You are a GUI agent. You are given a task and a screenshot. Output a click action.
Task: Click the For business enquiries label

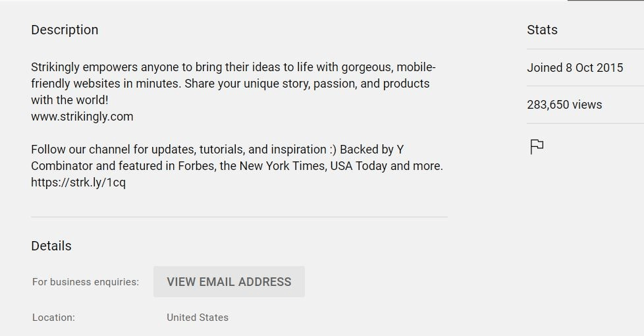click(86, 282)
